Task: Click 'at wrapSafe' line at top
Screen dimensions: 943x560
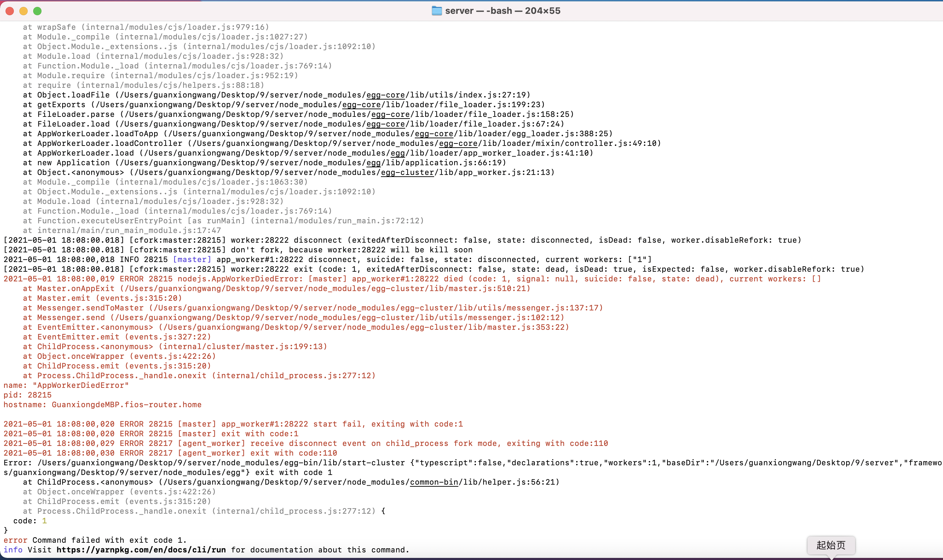Action: [x=146, y=27]
